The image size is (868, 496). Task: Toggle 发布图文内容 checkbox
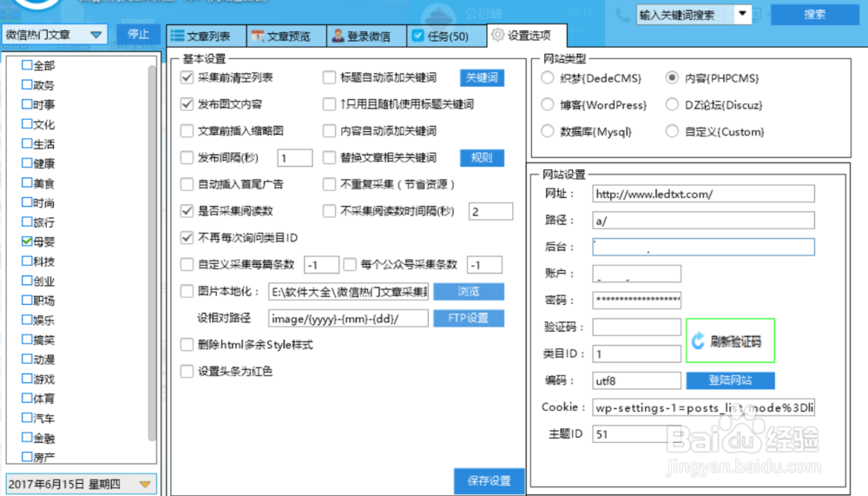tap(187, 104)
